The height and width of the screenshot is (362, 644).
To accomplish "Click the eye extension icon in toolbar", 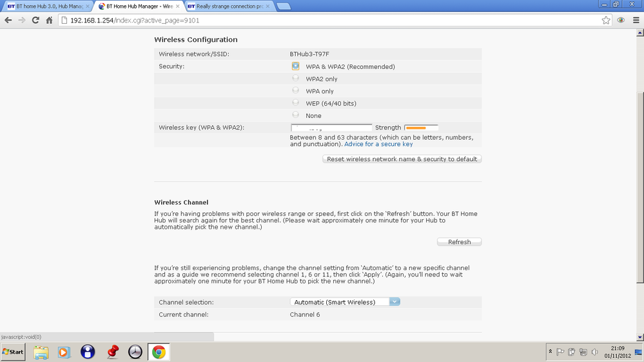I will coord(621,20).
